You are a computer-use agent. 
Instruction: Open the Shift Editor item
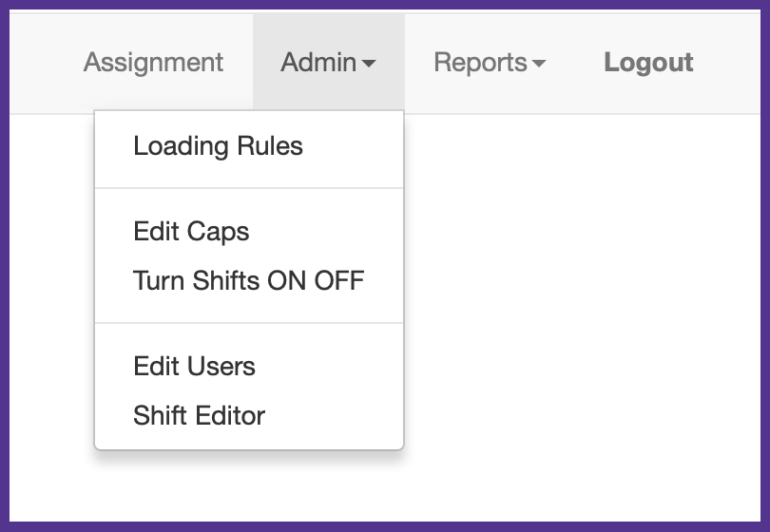pyautogui.click(x=199, y=416)
